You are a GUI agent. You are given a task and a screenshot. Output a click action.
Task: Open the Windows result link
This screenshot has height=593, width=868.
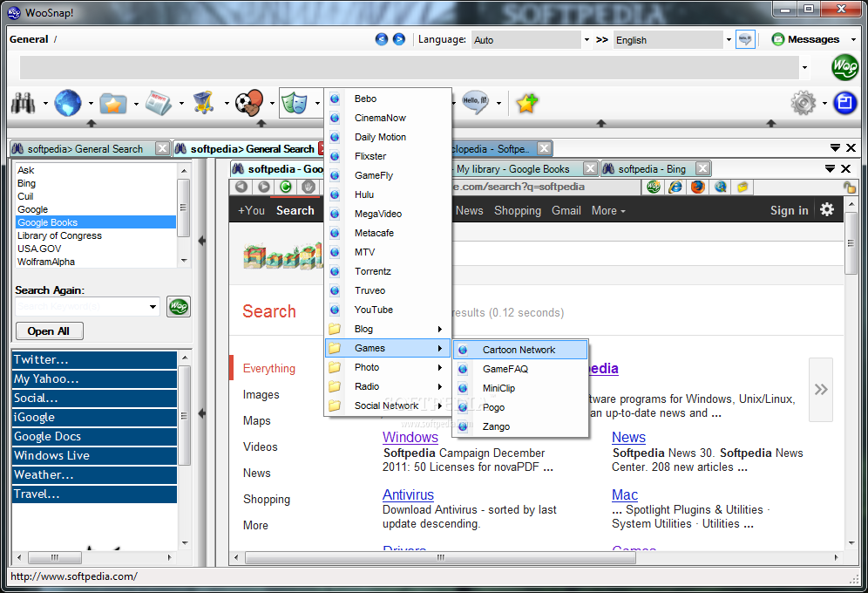coord(410,438)
